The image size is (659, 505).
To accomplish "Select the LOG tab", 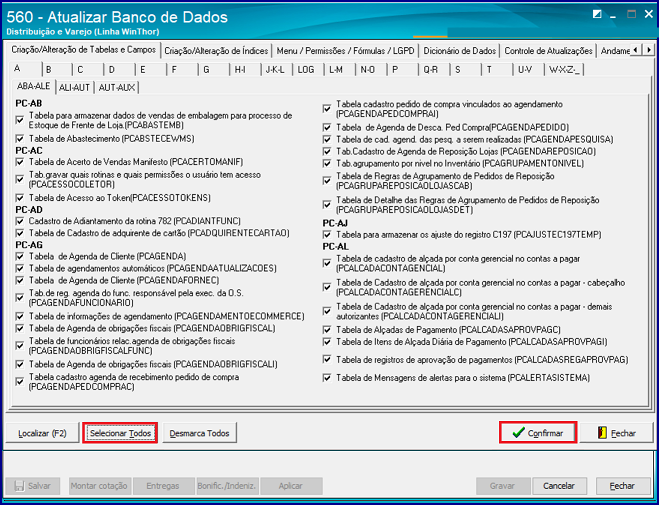I will [308, 70].
